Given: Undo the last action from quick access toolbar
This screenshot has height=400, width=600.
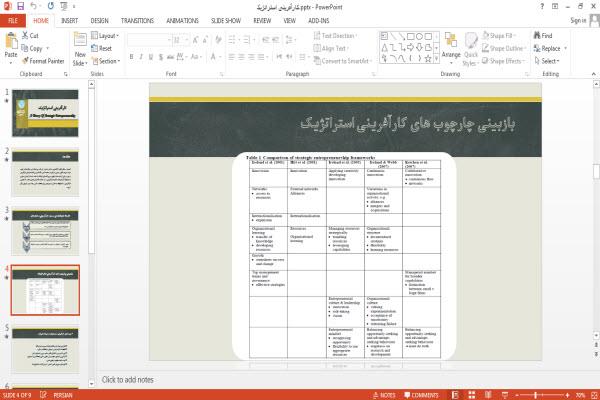Looking at the screenshot, I should (x=33, y=6).
